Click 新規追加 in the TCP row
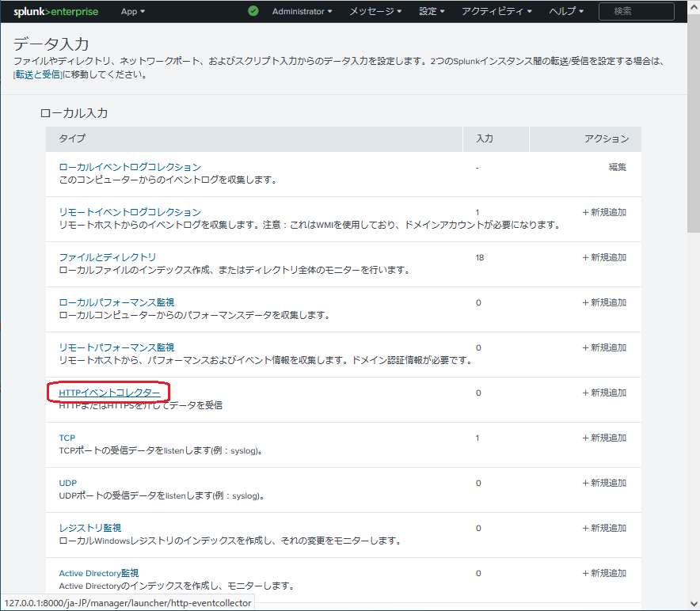 pos(604,438)
